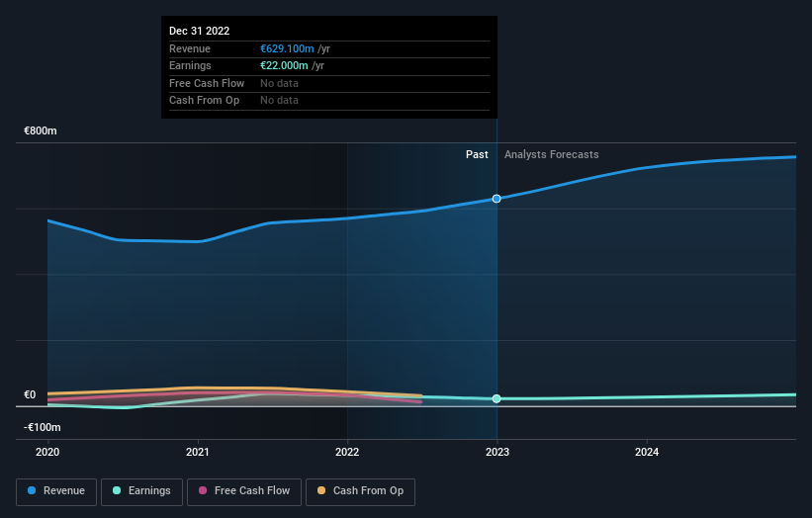Click the teal Earnings data point marker
The image size is (812, 518).
496,398
